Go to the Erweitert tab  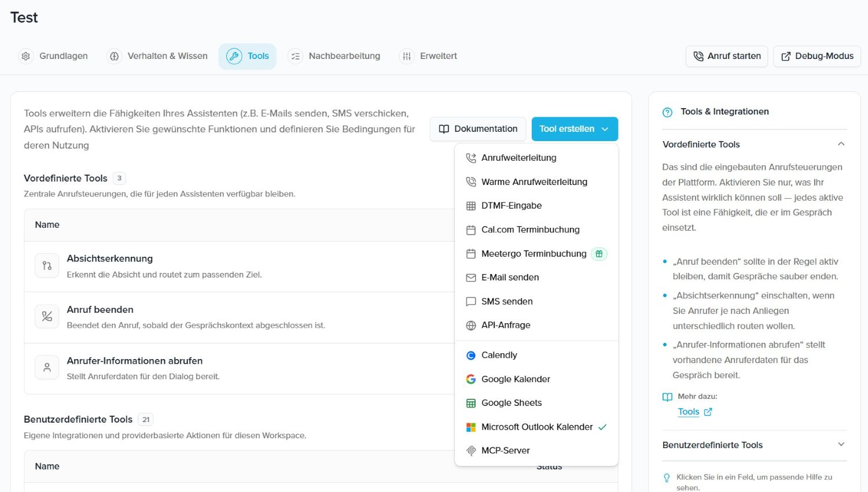coord(428,56)
